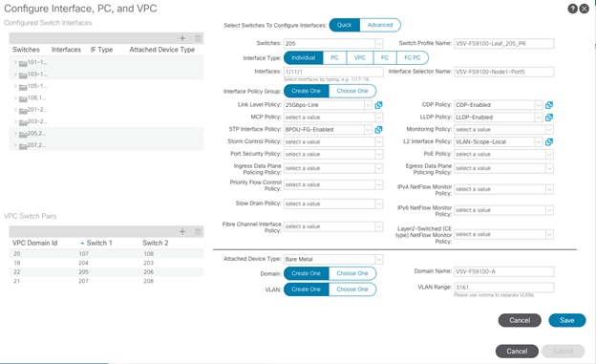Viewport: 596px width, 364px height.
Task: Open IPv4 NetFlow Monitor Policy dropdown
Action: tap(549, 189)
